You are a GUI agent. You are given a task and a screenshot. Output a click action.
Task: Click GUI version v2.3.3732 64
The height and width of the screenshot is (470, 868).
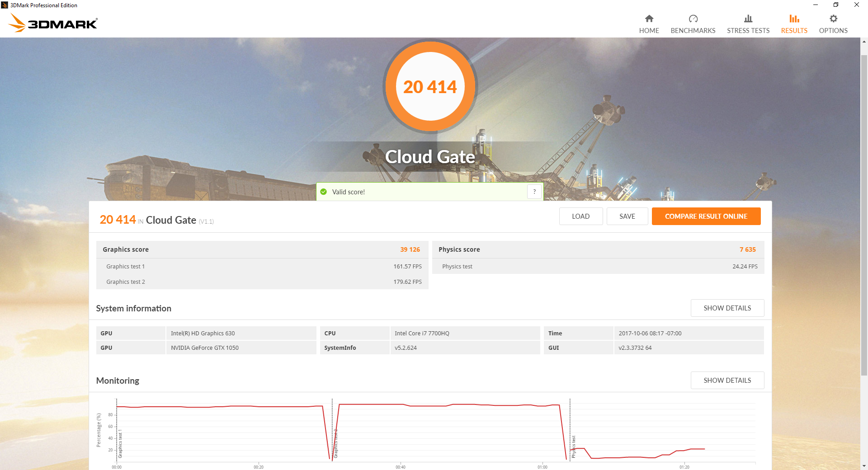coord(689,348)
